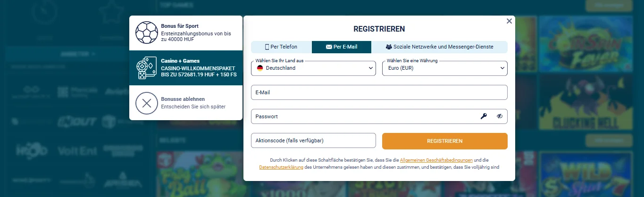Focus the Aktionscode input field
This screenshot has height=197, width=644.
tap(313, 141)
